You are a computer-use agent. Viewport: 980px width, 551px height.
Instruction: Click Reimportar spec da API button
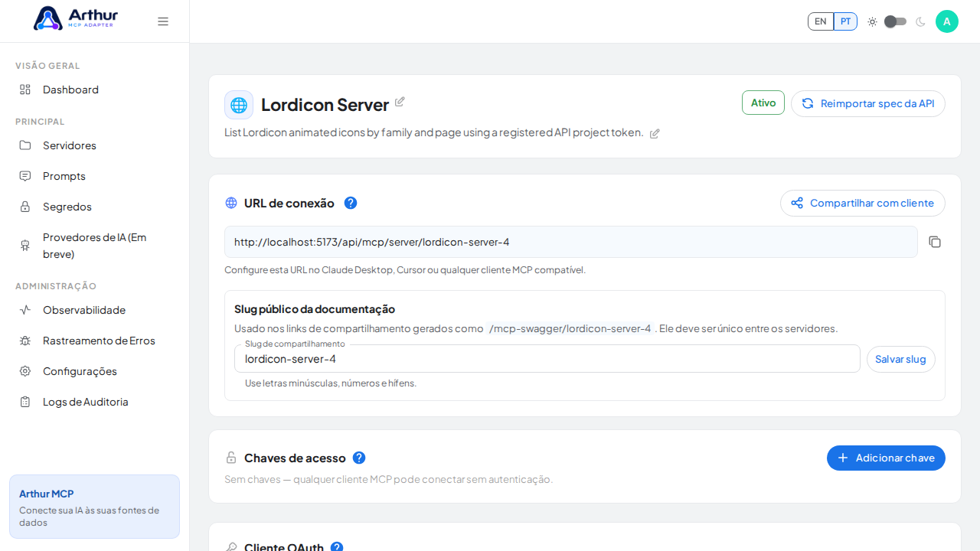[x=868, y=103]
